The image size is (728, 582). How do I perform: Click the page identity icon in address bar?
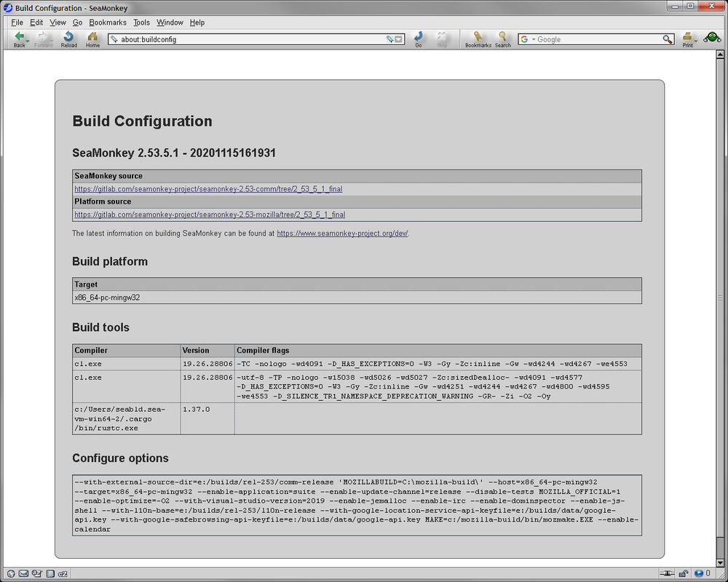point(114,39)
